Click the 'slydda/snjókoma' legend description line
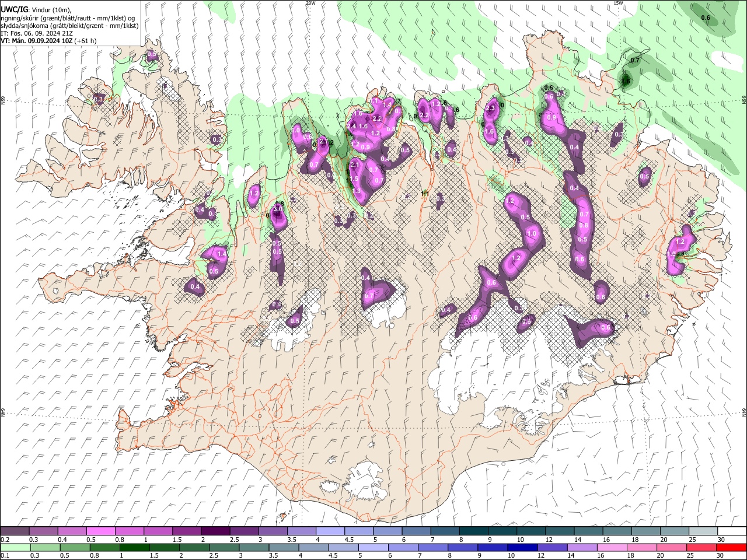This screenshot has width=747, height=560. point(70,26)
